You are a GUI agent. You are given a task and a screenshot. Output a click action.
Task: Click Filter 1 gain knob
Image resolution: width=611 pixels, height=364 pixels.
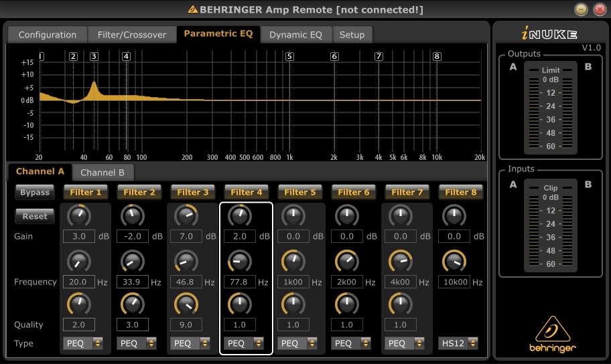pos(78,215)
